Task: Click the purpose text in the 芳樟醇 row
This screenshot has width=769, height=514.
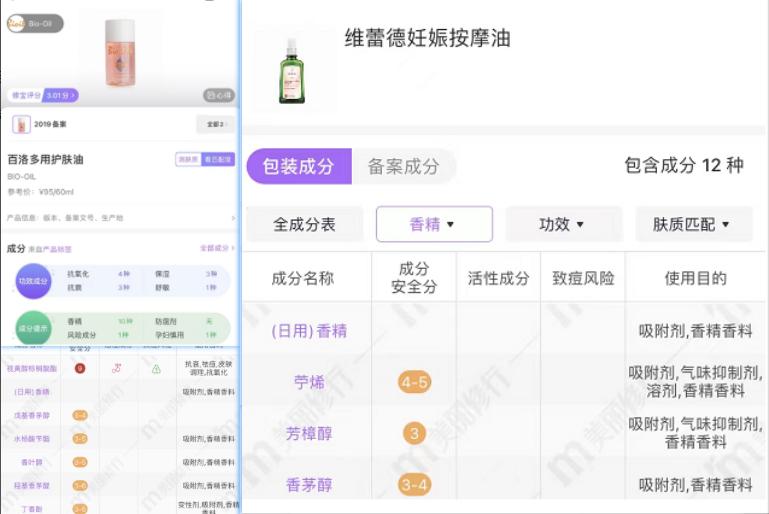Action: click(x=695, y=433)
